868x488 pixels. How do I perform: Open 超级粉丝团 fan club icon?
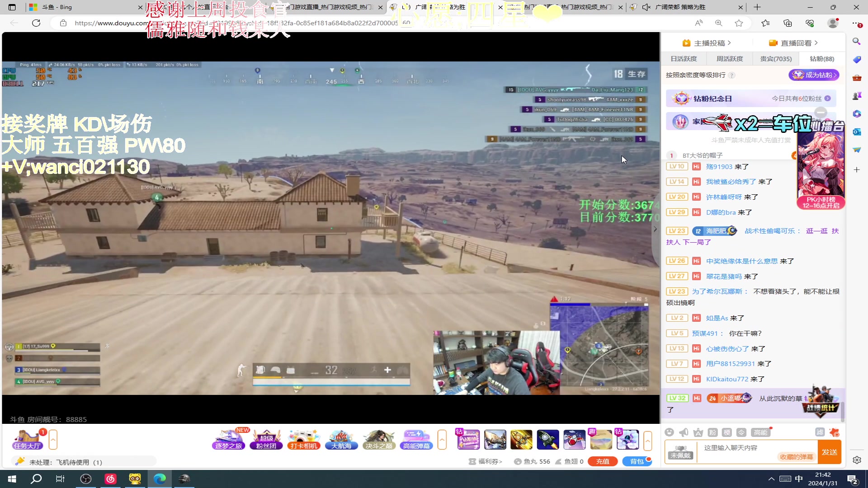(266, 440)
